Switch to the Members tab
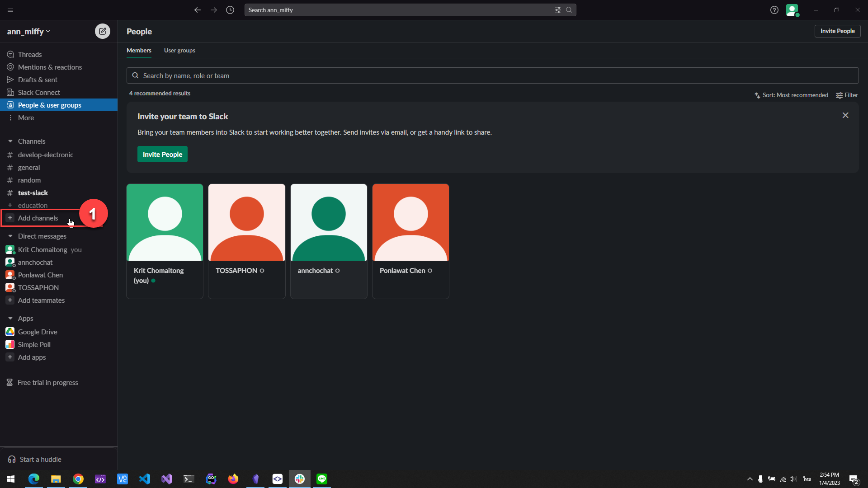Image resolution: width=868 pixels, height=488 pixels. point(139,50)
